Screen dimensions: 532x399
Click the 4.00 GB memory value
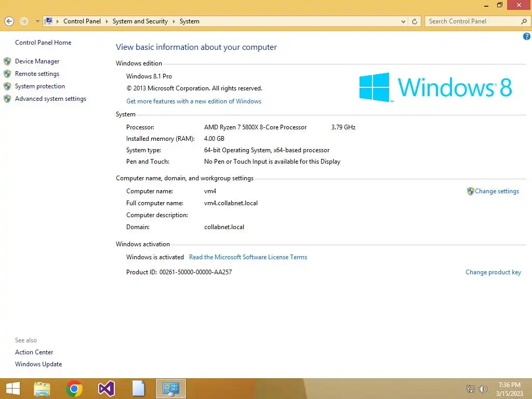(214, 138)
